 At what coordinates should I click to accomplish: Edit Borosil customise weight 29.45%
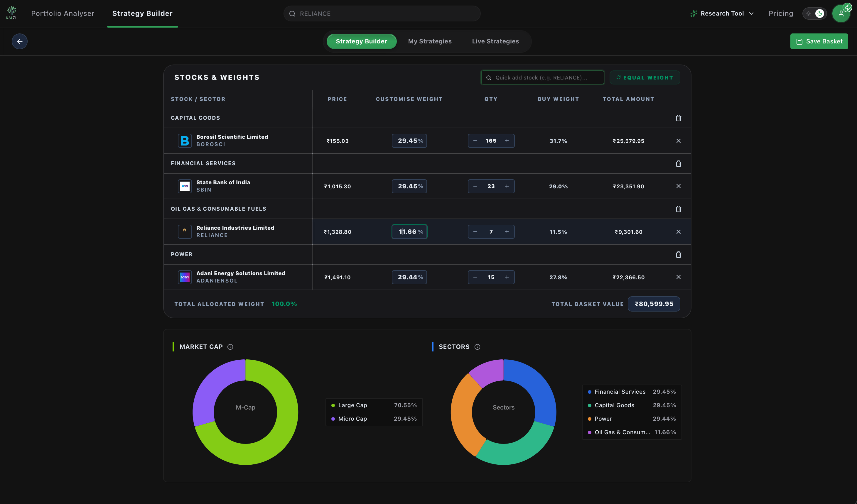409,141
